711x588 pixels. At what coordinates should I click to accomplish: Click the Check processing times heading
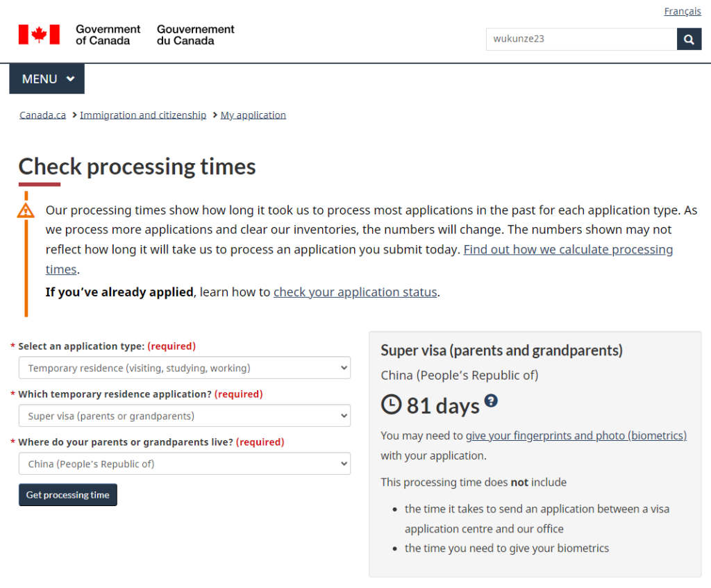coord(137,167)
